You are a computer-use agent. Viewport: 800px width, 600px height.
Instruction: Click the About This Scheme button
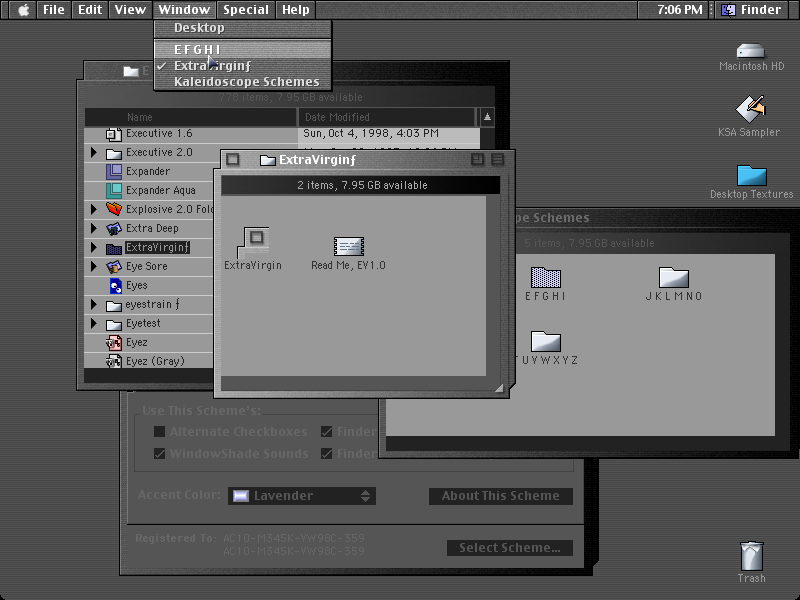[501, 496]
